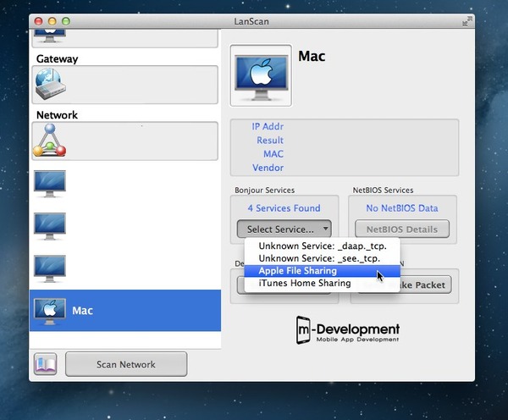Click the large Mac monitor icon in the details pane
Screen dimensions: 508x420
(x=261, y=76)
